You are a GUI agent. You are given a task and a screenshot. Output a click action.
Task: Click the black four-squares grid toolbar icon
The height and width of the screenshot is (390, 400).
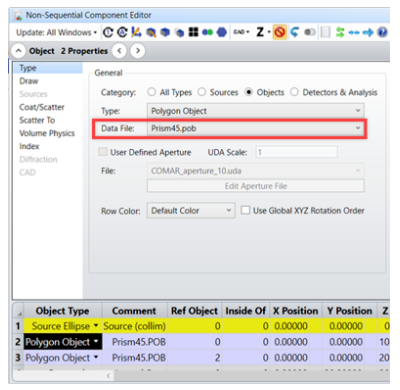pos(193,32)
